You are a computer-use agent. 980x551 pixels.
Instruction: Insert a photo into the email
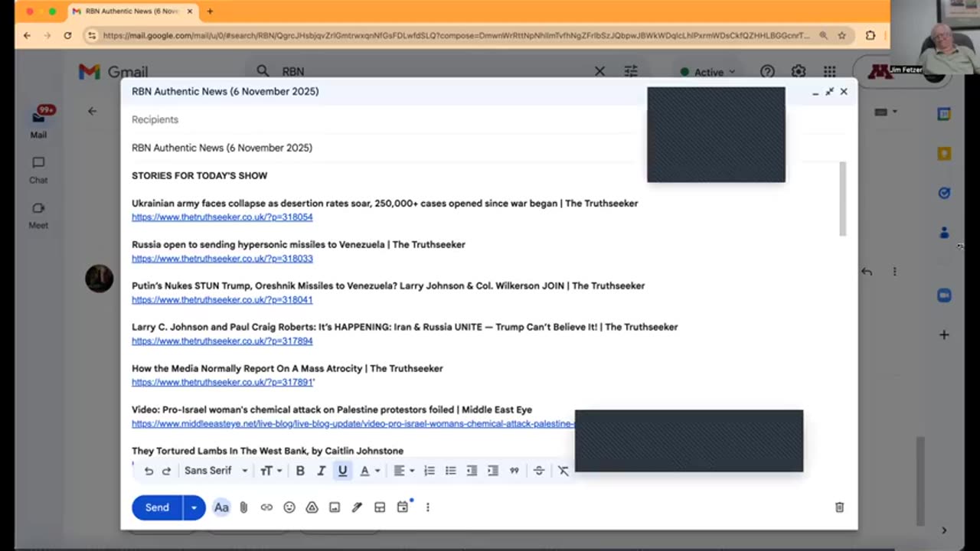(335, 507)
